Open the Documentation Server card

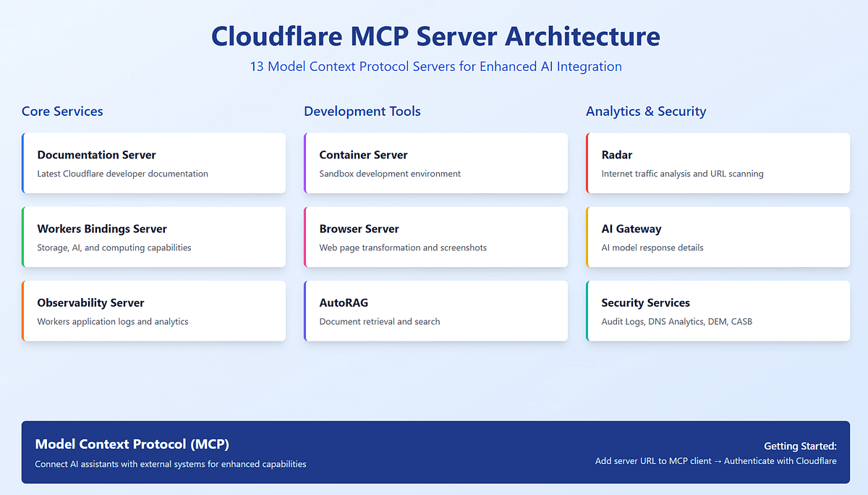click(x=153, y=163)
